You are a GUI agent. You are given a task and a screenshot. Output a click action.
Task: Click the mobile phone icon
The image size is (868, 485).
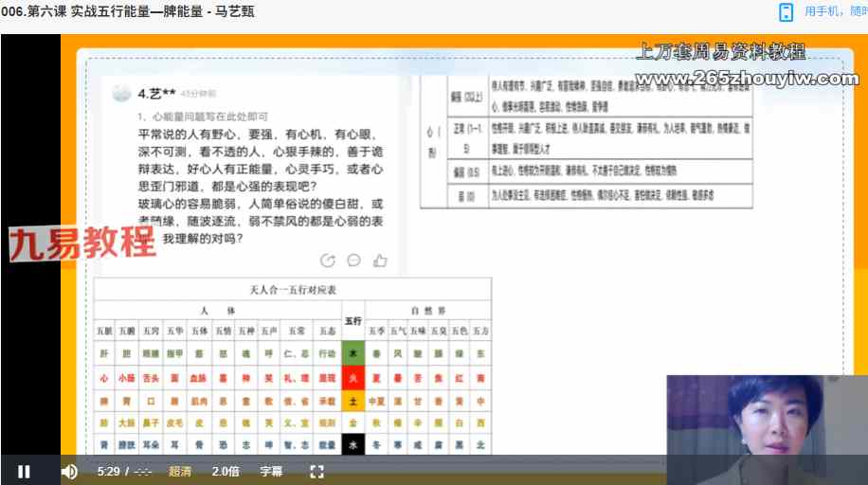(786, 12)
